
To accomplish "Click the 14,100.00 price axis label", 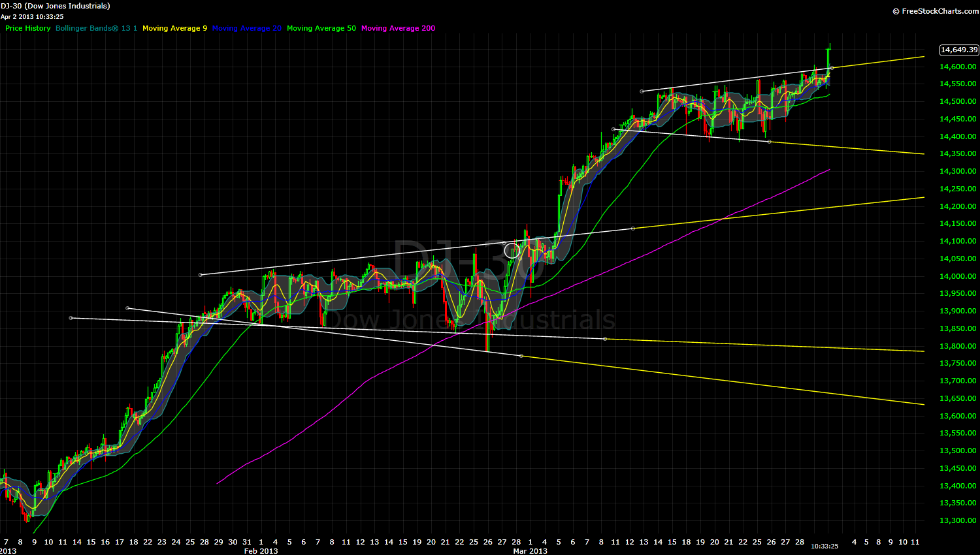I will [958, 242].
